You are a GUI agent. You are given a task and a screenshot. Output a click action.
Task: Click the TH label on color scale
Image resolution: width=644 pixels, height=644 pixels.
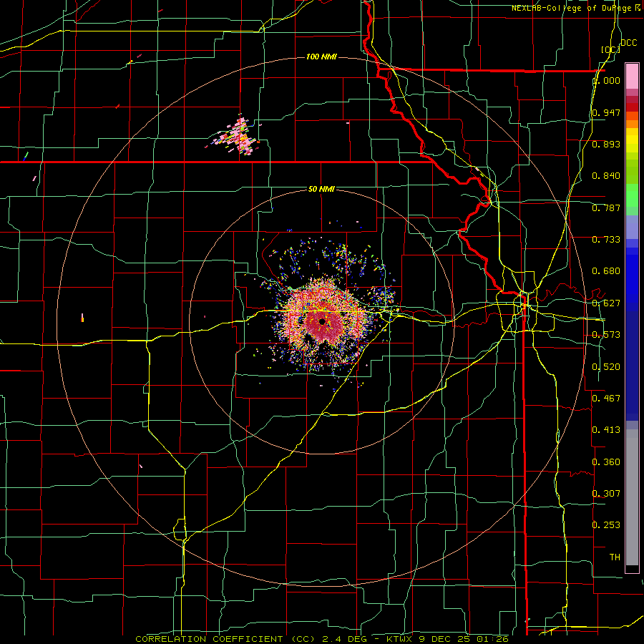click(x=615, y=557)
